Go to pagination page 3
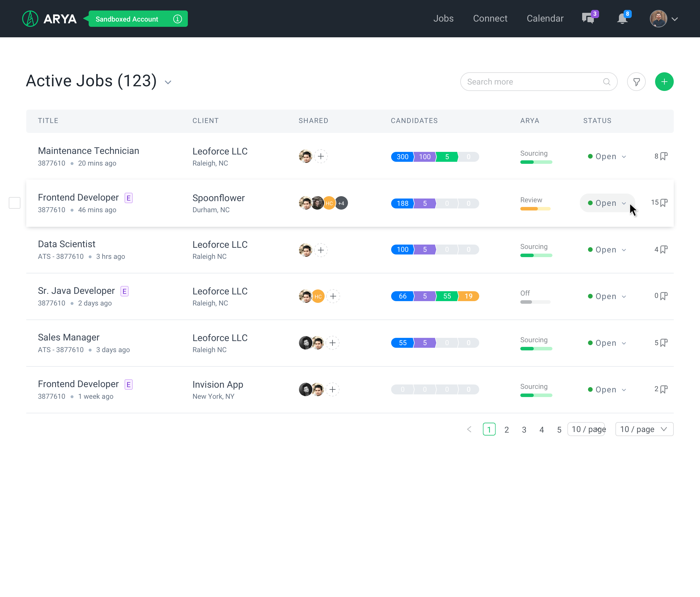 coord(524,429)
